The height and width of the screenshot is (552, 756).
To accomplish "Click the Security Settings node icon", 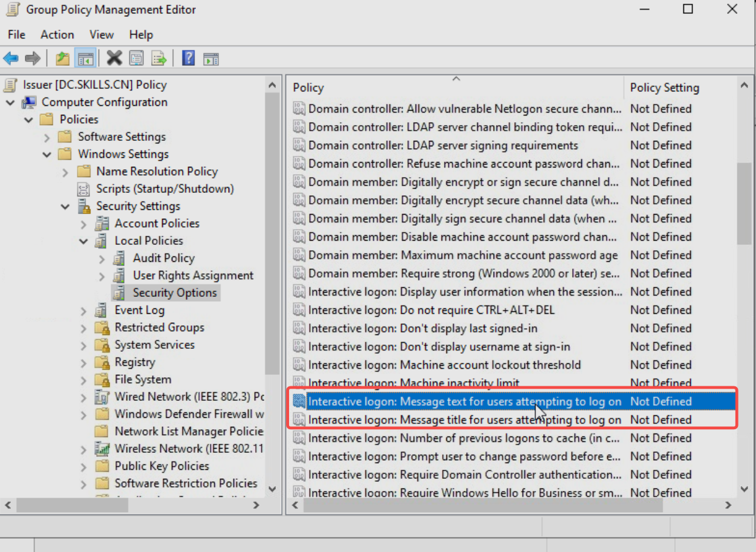I will (84, 206).
